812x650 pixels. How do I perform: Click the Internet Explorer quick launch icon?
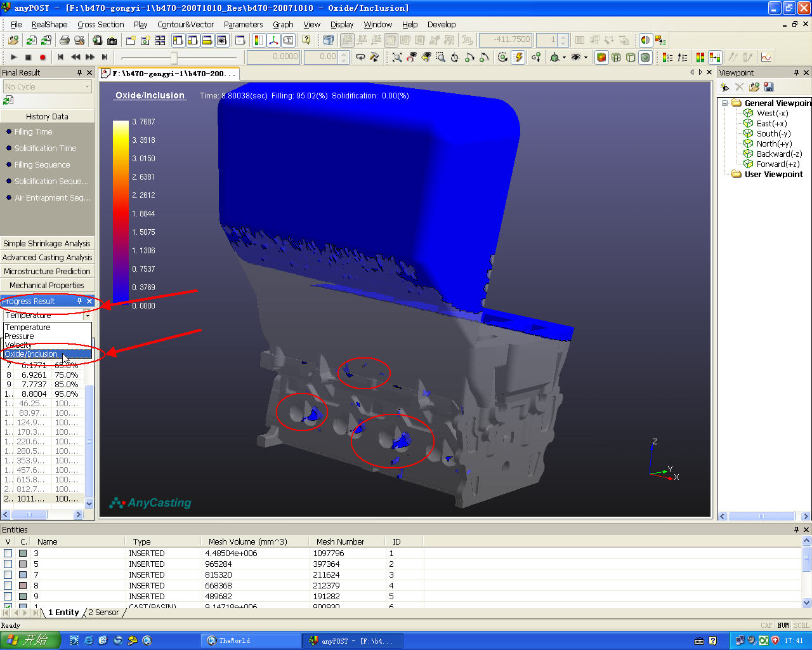tap(88, 641)
